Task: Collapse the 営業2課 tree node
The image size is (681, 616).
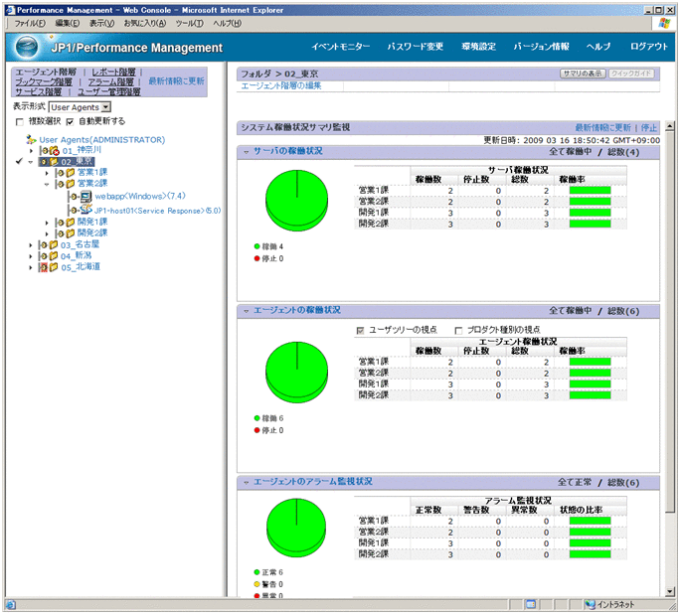Action: [46, 184]
